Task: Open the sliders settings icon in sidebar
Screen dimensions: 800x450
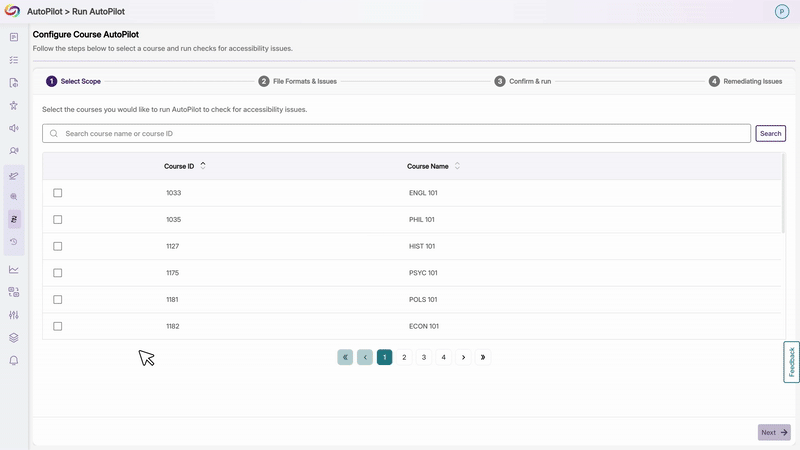Action: click(14, 315)
